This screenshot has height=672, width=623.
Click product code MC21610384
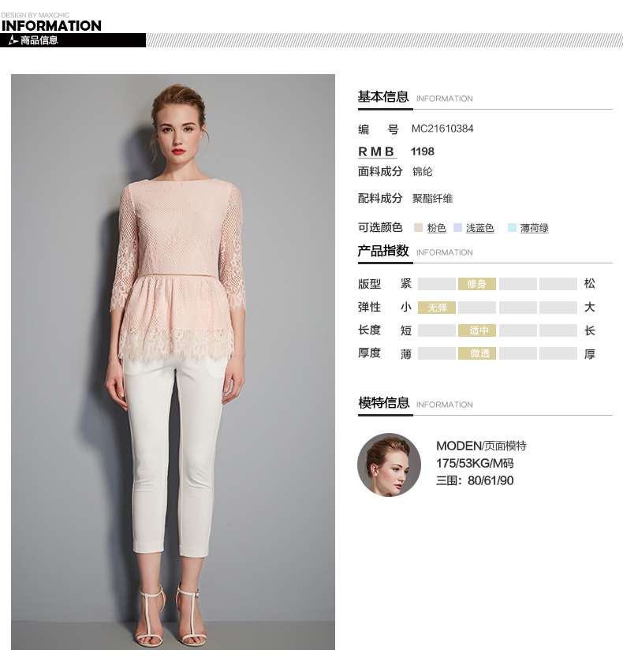[442, 129]
